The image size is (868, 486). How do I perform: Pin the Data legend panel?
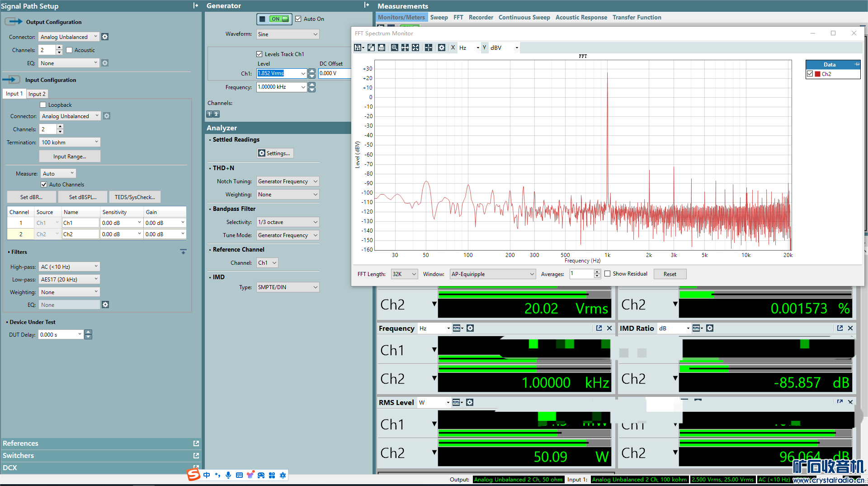click(x=857, y=64)
